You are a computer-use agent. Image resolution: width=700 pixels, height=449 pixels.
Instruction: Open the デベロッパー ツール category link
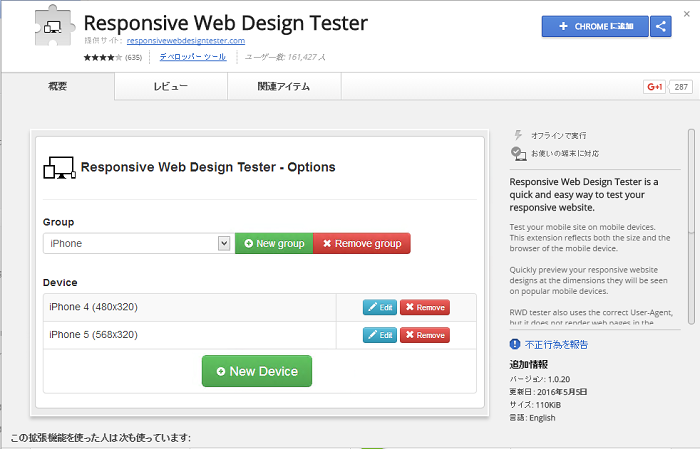193,57
